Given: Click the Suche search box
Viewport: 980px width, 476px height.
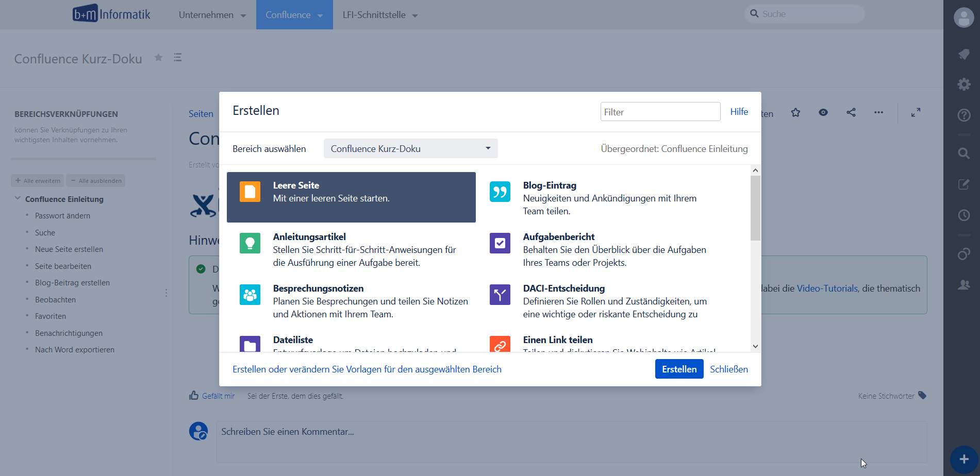Looking at the screenshot, I should (805, 14).
